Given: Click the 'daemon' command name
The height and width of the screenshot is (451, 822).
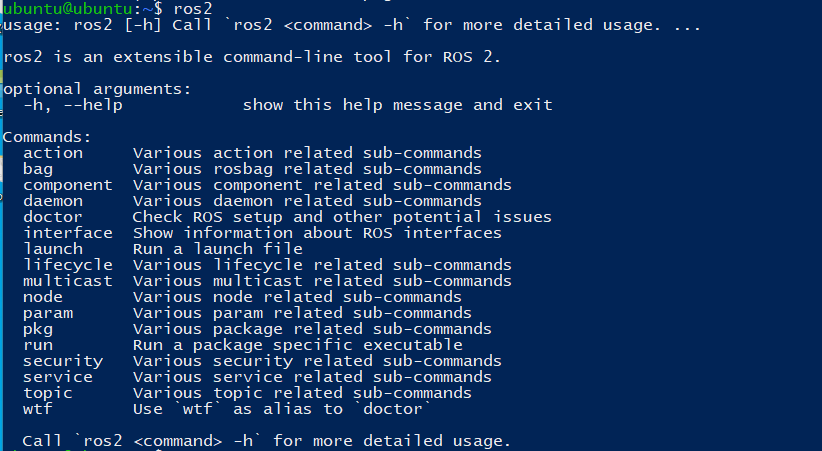Looking at the screenshot, I should pos(52,201).
